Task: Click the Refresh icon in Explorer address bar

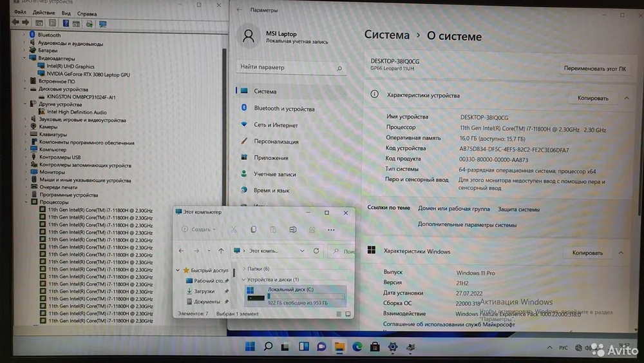Action: click(316, 251)
